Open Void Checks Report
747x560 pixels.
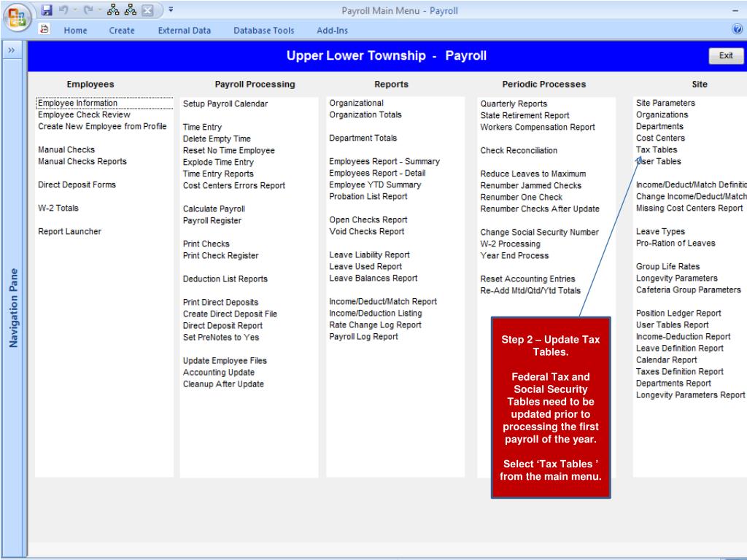[367, 231]
